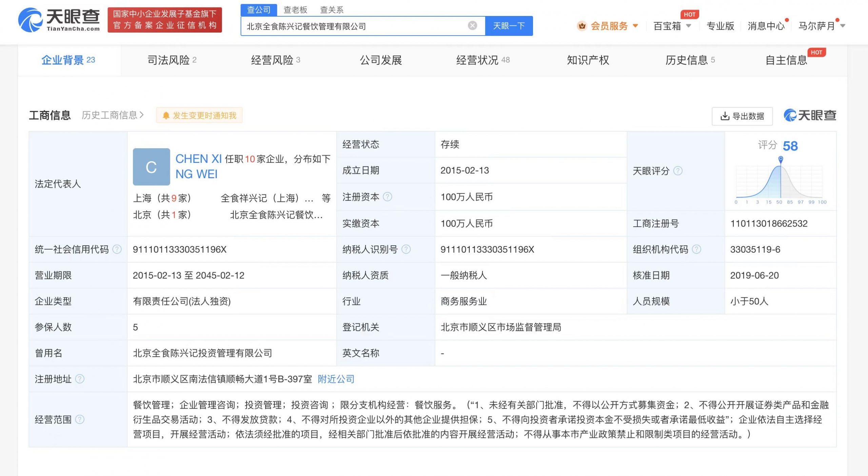The width and height of the screenshot is (868, 476).
Task: Click help icon beside 组织机构代码
Action: 696,249
